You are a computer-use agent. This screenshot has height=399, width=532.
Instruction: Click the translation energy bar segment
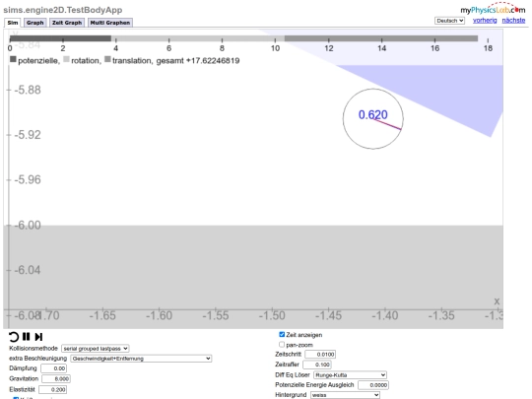381,38
